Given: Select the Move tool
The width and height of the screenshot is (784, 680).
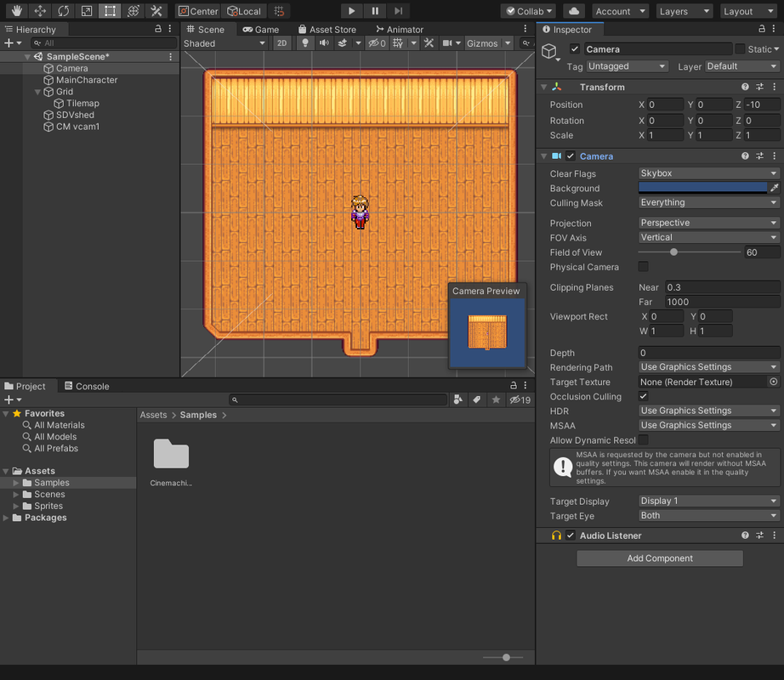Looking at the screenshot, I should (40, 11).
